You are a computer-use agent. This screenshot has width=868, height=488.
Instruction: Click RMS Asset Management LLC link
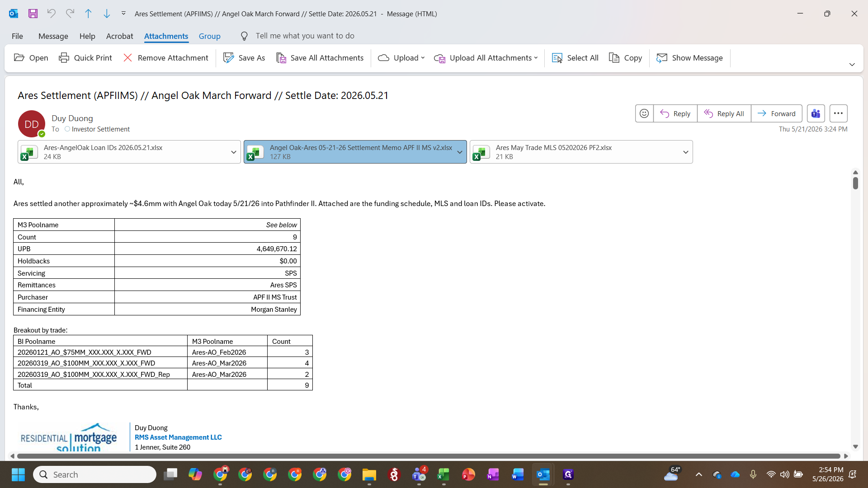coord(178,437)
